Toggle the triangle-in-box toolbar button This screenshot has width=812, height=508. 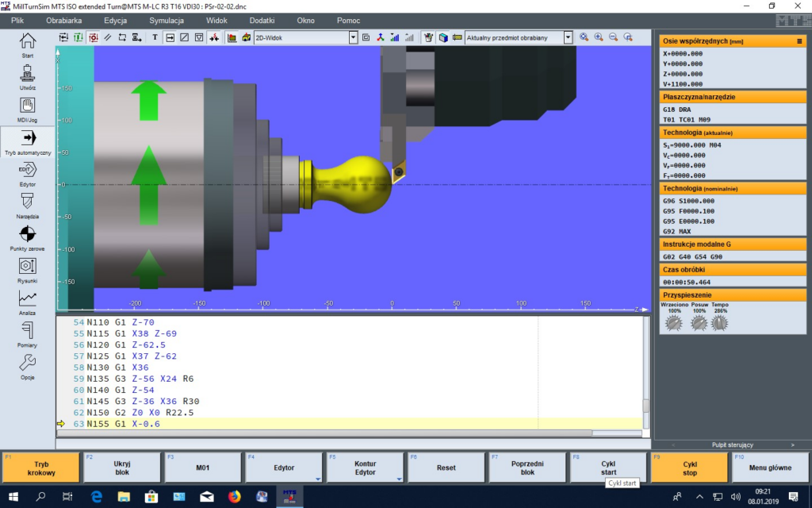(x=199, y=37)
